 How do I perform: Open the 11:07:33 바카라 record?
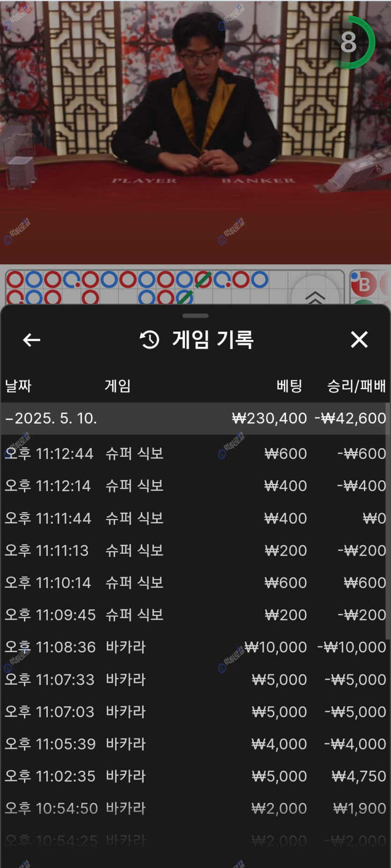tap(195, 680)
